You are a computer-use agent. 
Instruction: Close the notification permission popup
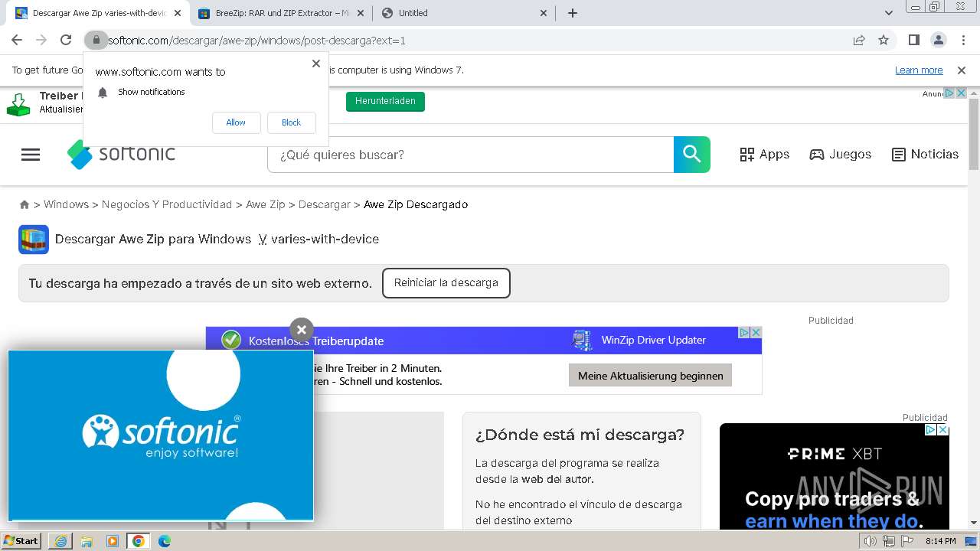315,64
